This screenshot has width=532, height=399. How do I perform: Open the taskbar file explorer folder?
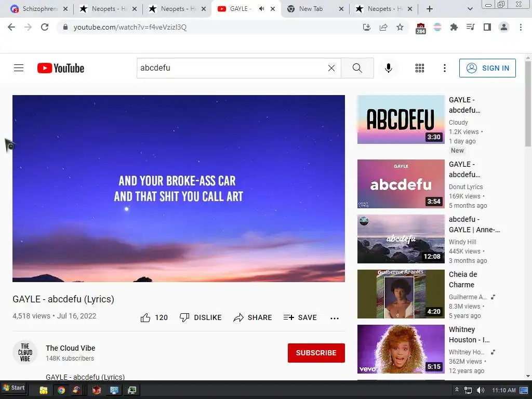(x=44, y=390)
